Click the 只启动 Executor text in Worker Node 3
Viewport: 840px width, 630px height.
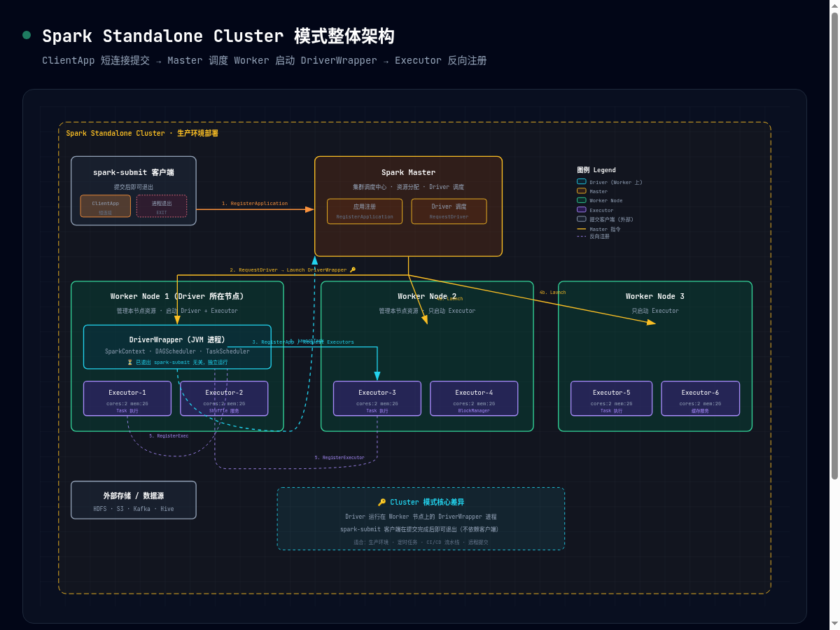click(x=655, y=311)
